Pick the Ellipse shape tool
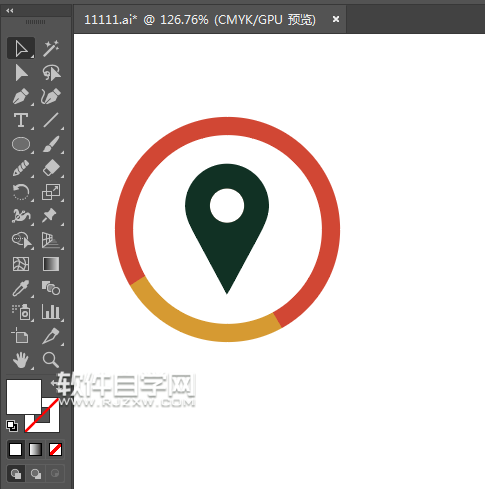The height and width of the screenshot is (489, 485). pyautogui.click(x=21, y=144)
